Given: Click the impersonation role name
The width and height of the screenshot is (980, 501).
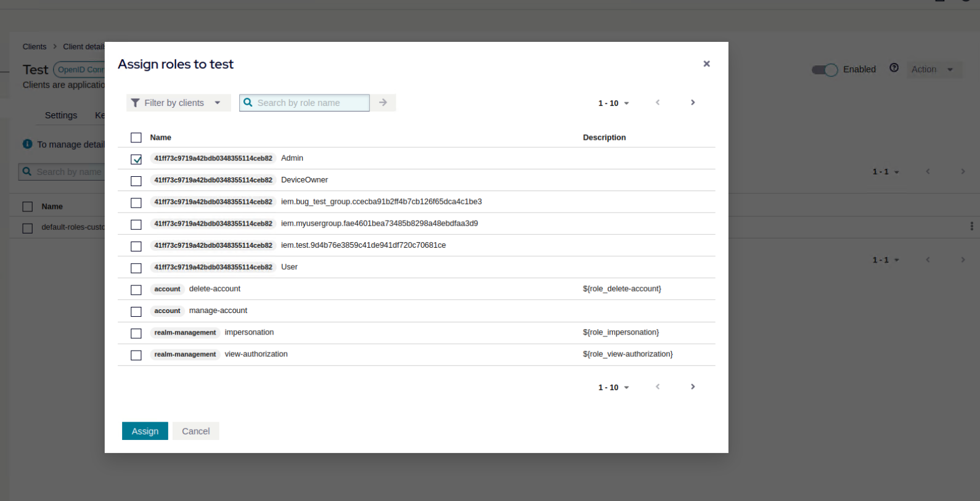Looking at the screenshot, I should pyautogui.click(x=249, y=332).
